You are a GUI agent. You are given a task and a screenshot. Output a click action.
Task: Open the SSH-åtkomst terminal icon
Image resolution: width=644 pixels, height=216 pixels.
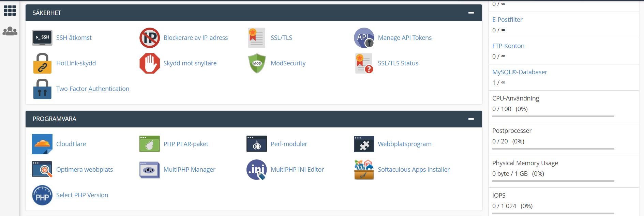click(42, 38)
